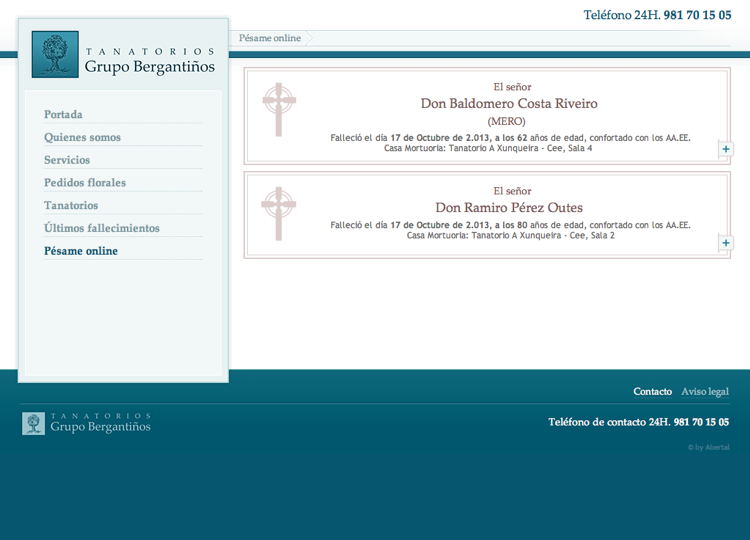Viewport: 750px width, 540px height.
Task: Click Casa Mortuoria Sala 2 text
Action: click(510, 235)
